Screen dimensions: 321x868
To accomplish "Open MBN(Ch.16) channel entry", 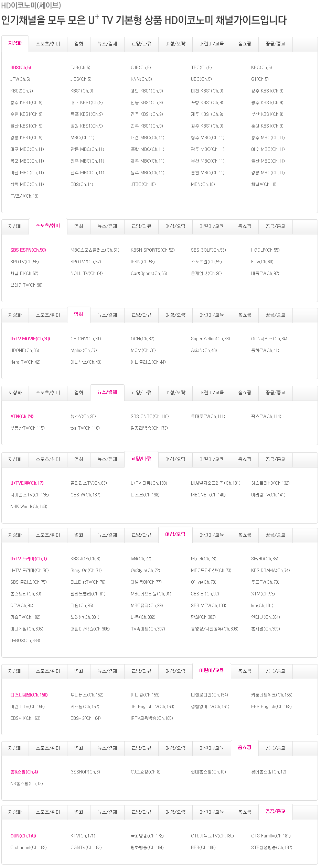I will point(203,185).
